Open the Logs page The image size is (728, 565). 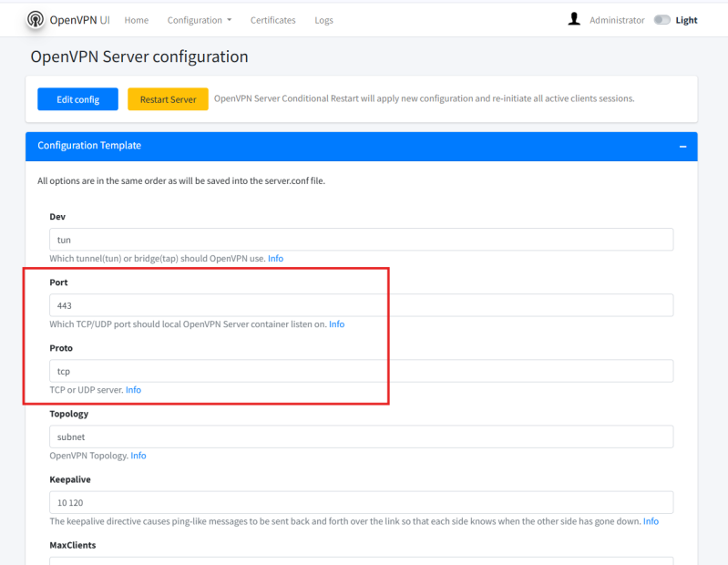tap(323, 20)
